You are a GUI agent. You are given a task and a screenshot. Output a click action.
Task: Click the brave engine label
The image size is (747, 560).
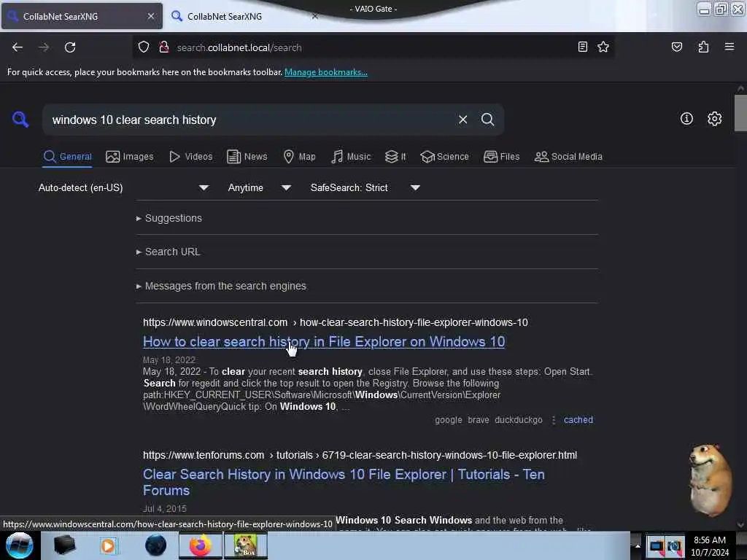[x=479, y=419]
